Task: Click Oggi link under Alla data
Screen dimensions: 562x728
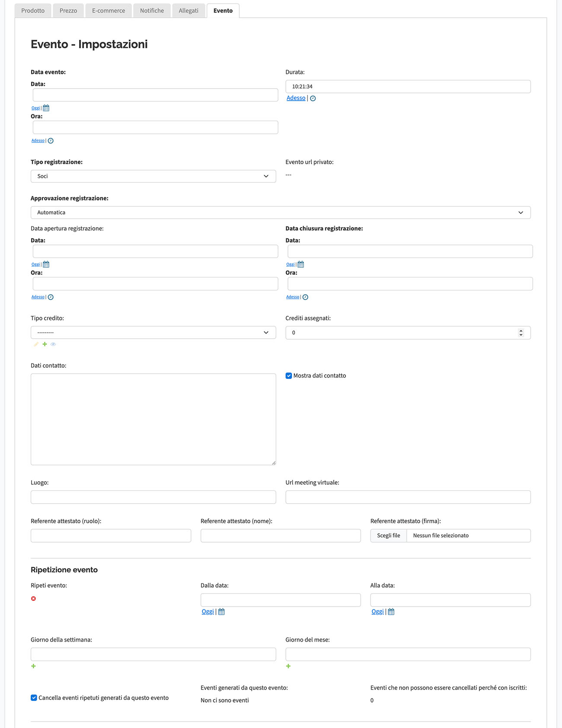Action: pyautogui.click(x=378, y=612)
